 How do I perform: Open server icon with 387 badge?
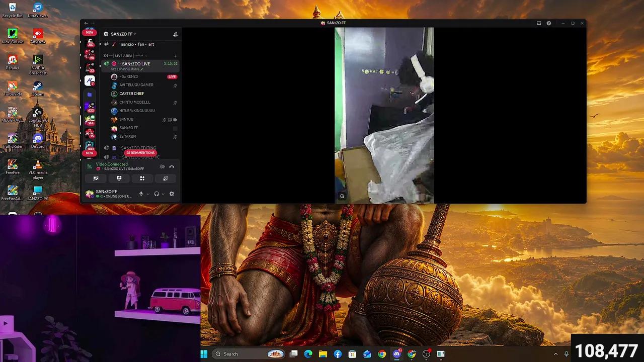click(x=90, y=42)
